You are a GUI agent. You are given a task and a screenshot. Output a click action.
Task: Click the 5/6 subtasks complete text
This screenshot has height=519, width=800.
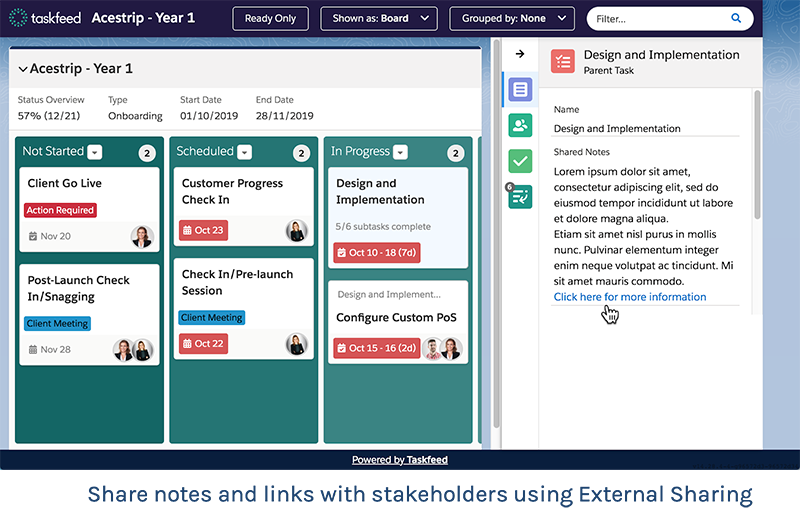pos(383,227)
